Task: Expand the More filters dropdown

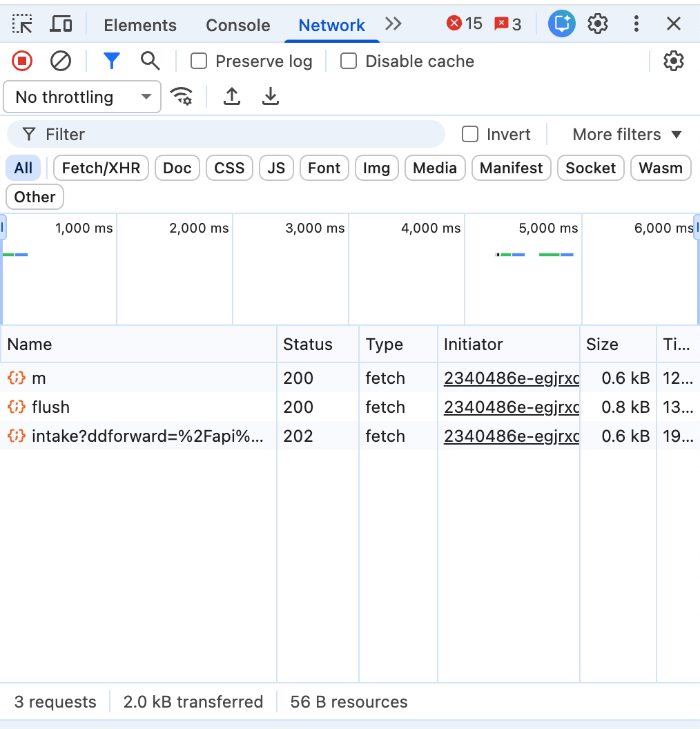Action: [x=627, y=134]
